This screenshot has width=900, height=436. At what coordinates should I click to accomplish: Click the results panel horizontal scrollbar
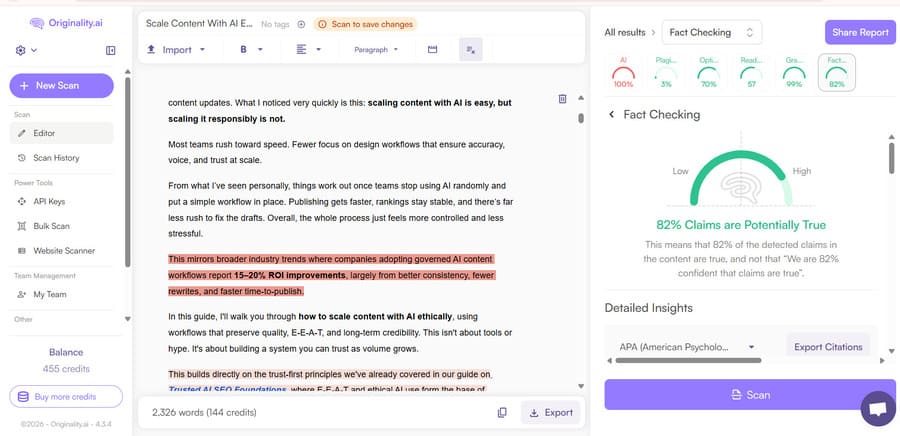tap(688, 361)
